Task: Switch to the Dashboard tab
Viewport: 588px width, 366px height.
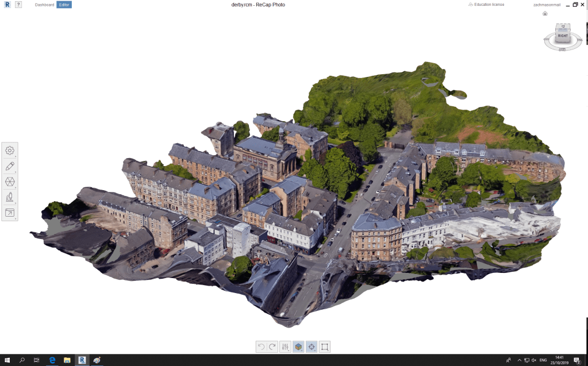Action: (x=44, y=5)
